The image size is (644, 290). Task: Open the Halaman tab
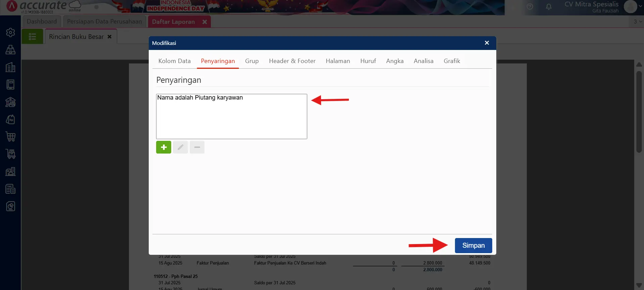click(338, 61)
